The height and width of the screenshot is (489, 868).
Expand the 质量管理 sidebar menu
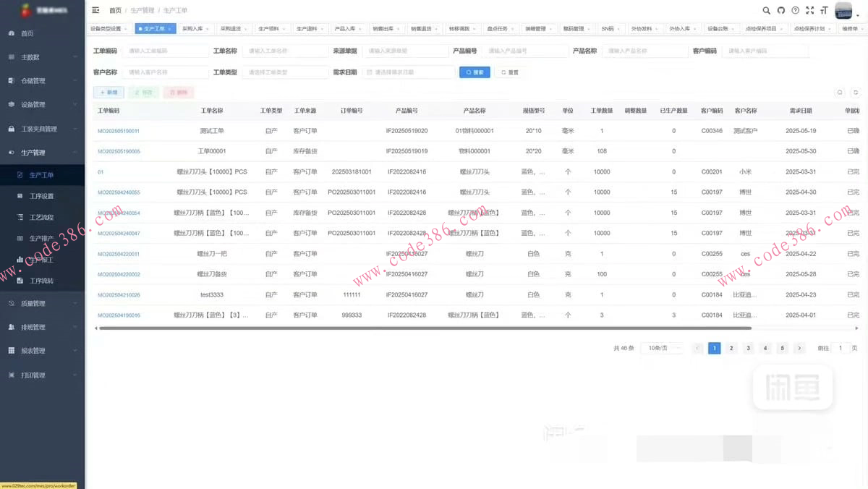click(x=42, y=304)
